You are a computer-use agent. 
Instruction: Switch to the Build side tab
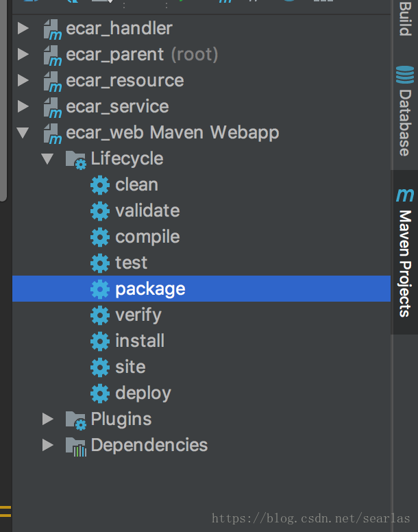click(405, 19)
